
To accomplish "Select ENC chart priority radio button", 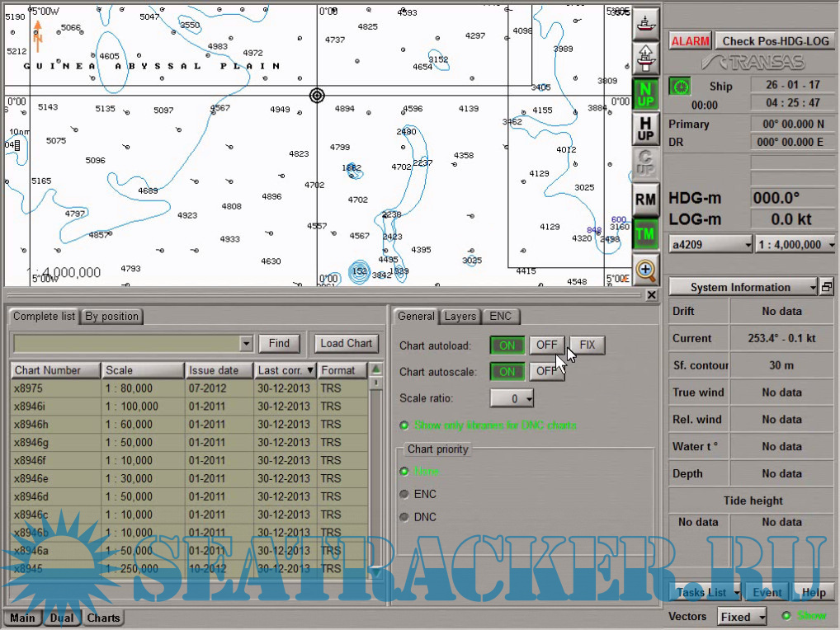I will (404, 495).
